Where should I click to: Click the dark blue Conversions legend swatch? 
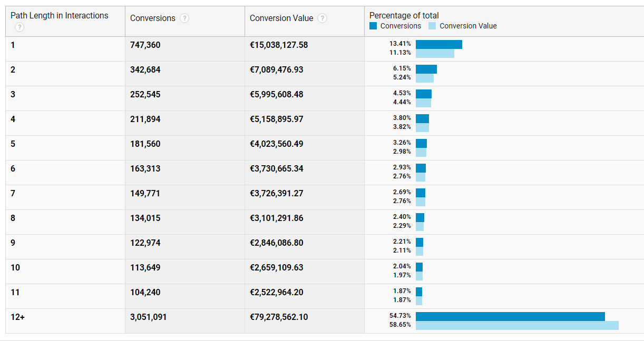[373, 26]
